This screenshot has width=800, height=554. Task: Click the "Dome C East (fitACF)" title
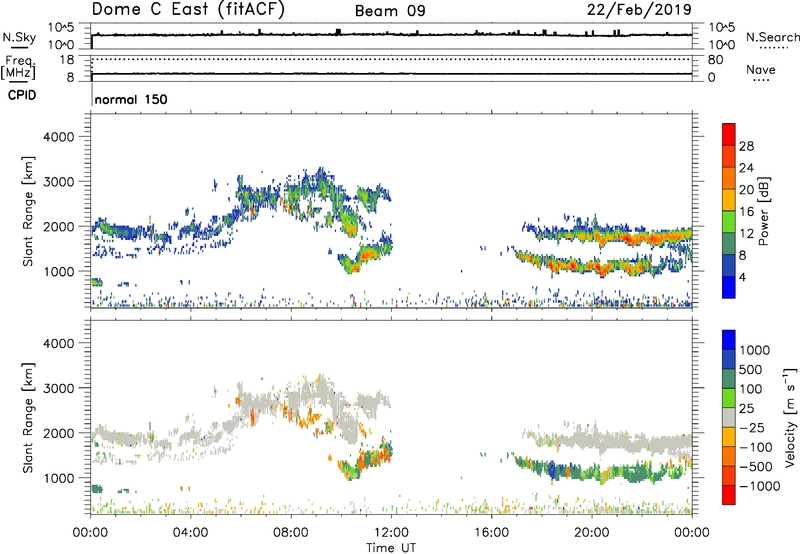click(188, 9)
